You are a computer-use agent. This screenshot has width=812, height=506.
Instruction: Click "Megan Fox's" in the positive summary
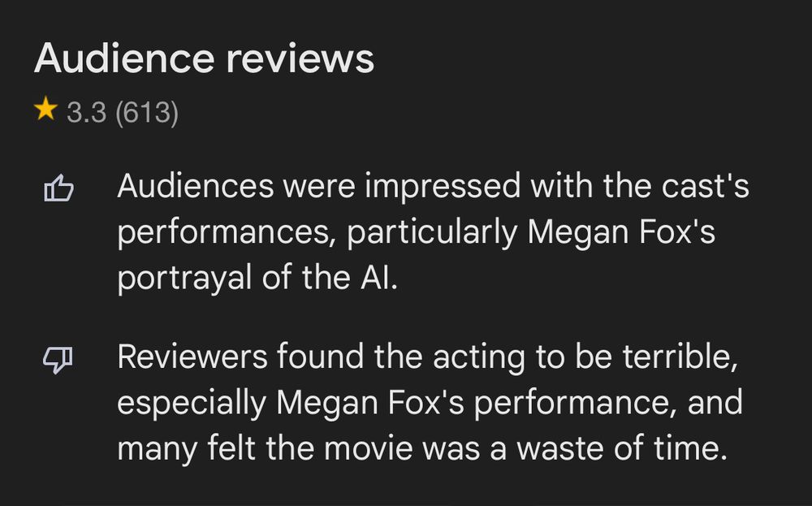[621, 234]
